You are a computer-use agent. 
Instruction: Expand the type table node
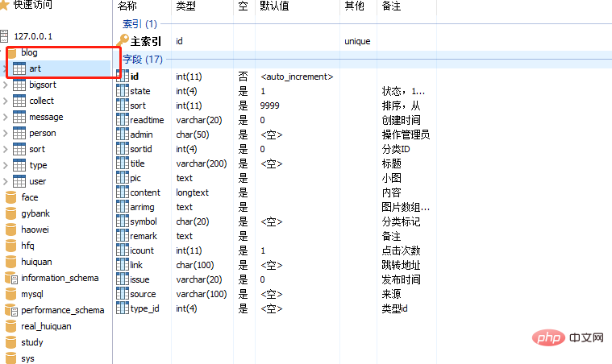[5, 165]
